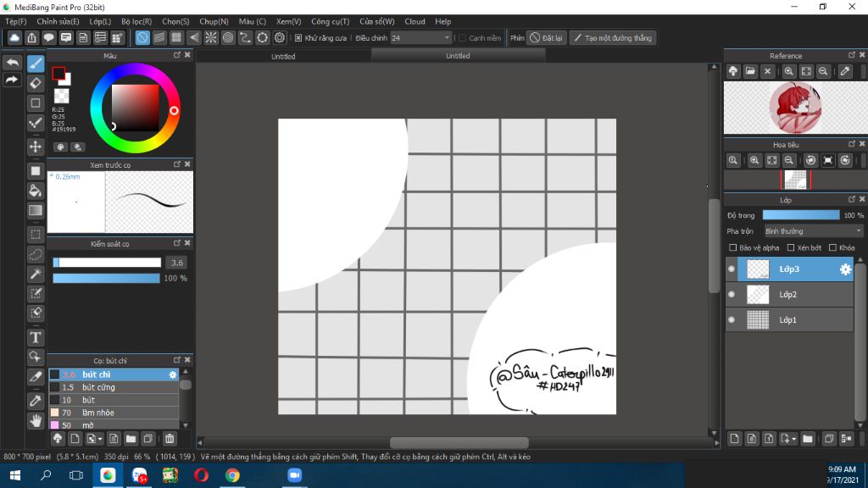Screen dimensions: 868x488
Task: Select the bút cứng brush
Action: [x=114, y=387]
